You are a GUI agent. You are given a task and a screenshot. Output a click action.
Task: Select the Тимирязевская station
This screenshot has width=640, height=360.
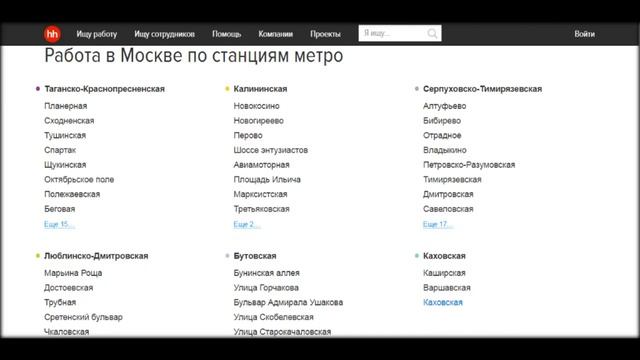tap(452, 180)
